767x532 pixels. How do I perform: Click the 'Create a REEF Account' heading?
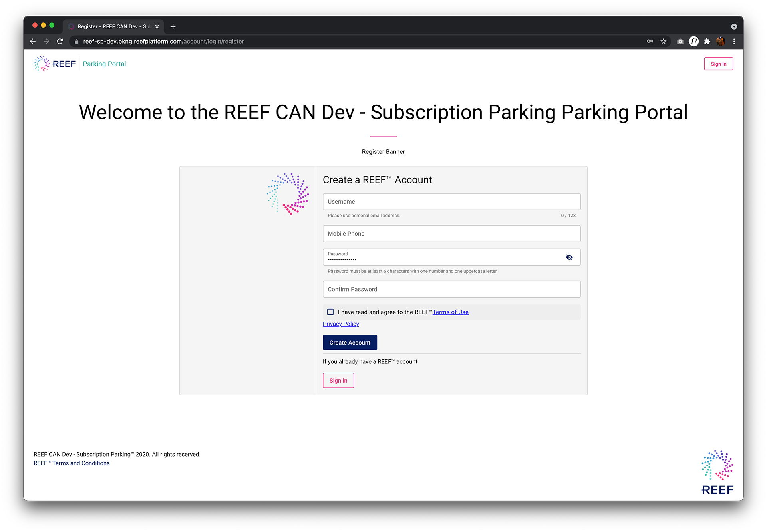pyautogui.click(x=377, y=180)
